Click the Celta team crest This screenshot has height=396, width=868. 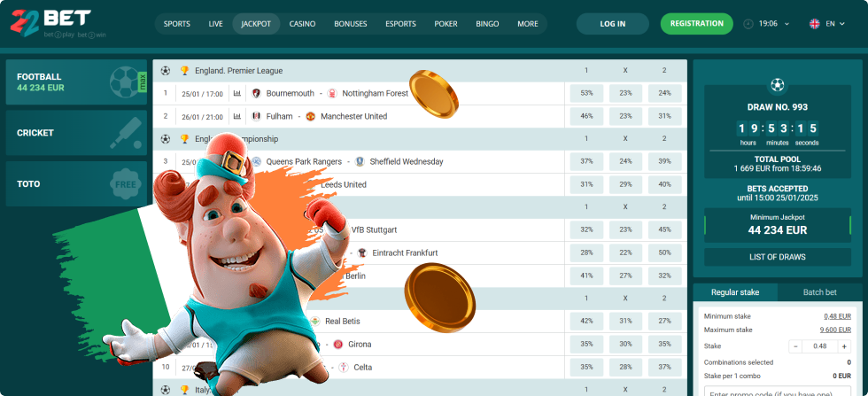[344, 367]
